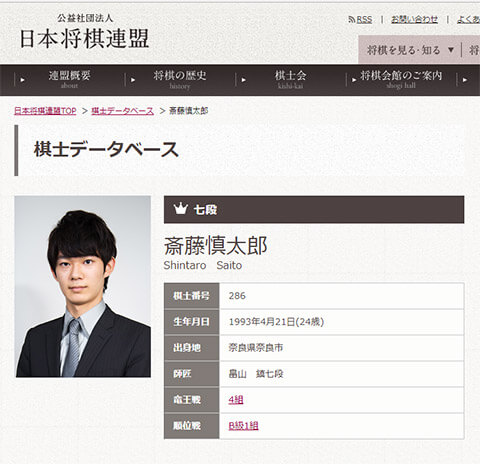The height and width of the screenshot is (464, 480).
Task: Go to 日本将棋連盟TOP breadcrumb link
Action: (x=45, y=111)
